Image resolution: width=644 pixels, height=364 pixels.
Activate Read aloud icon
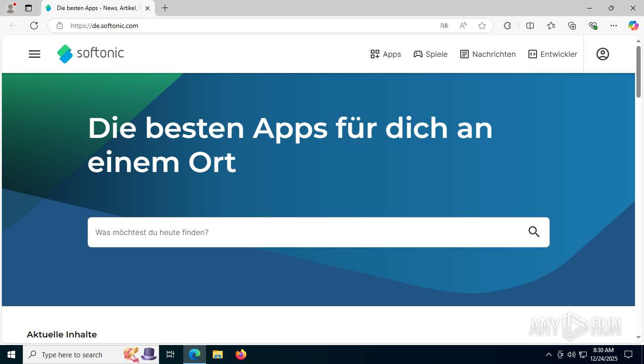463,26
